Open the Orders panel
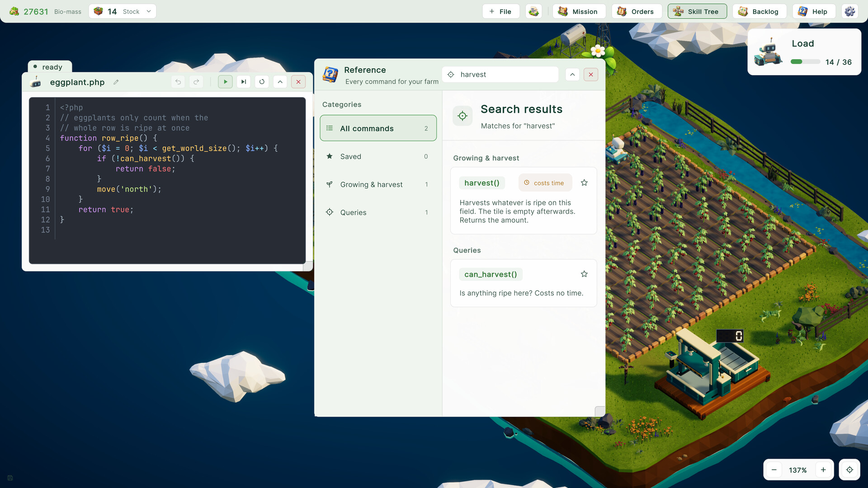The width and height of the screenshot is (868, 488). coord(637,11)
